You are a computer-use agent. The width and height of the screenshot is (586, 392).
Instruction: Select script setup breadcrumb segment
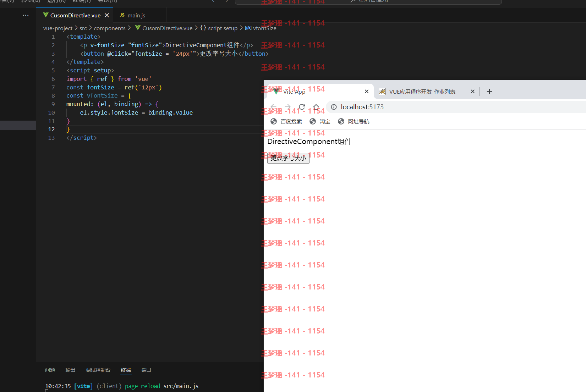[223, 28]
